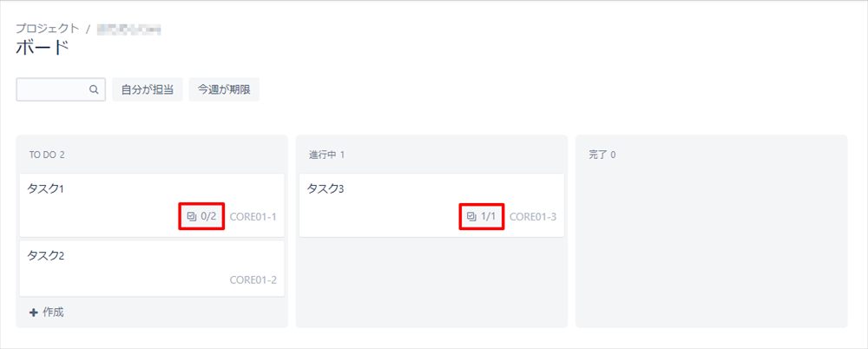Viewport: 868px width, 349px height.
Task: Click the CORE01-3 issue key
Action: coord(533,216)
